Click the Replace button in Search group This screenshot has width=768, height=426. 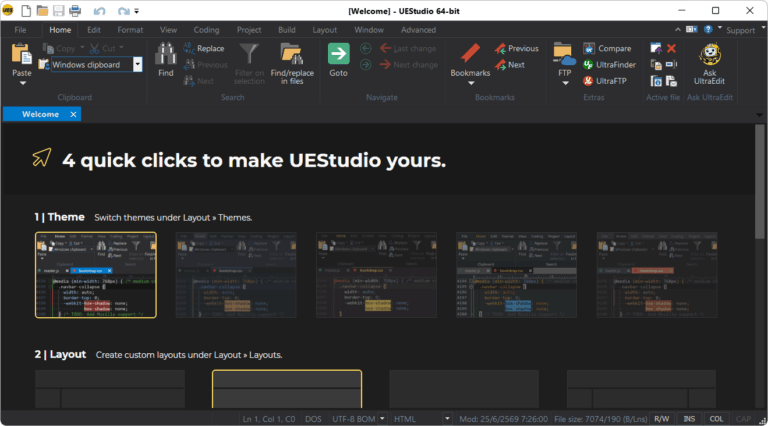point(203,48)
